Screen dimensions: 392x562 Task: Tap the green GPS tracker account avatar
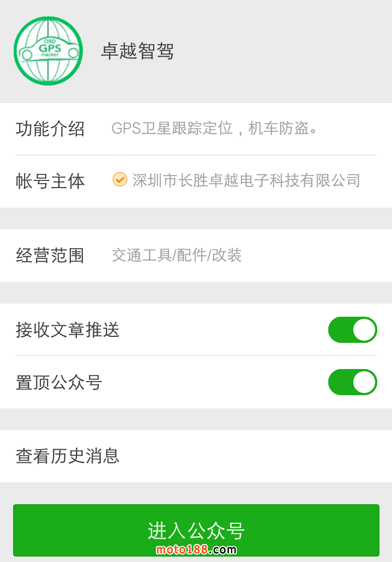(x=48, y=51)
